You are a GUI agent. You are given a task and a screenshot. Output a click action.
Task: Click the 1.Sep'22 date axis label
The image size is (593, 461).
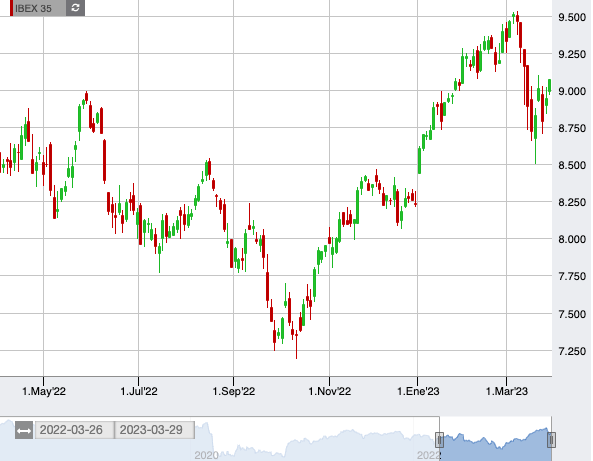point(233,391)
